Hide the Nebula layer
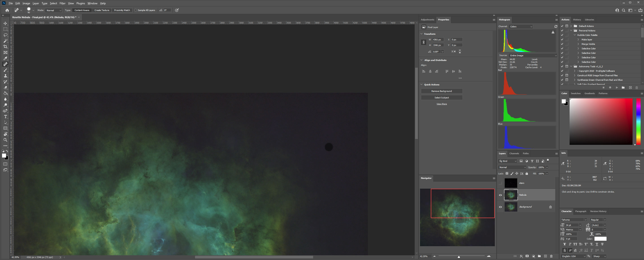The image size is (644, 260). pyautogui.click(x=501, y=195)
